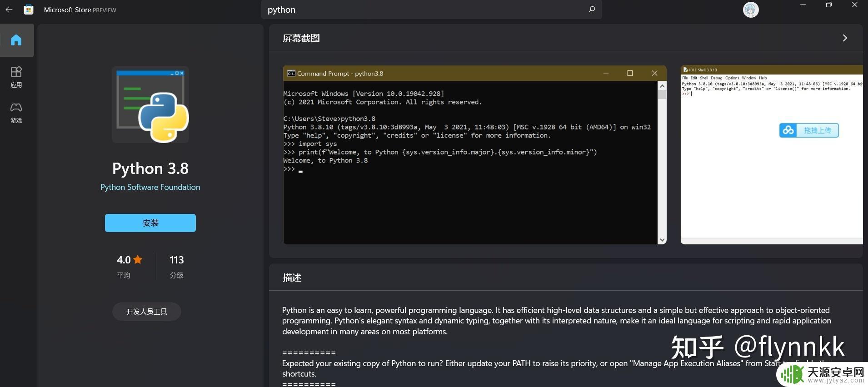Open the Home page in sidebar
The height and width of the screenshot is (387, 868).
(16, 40)
